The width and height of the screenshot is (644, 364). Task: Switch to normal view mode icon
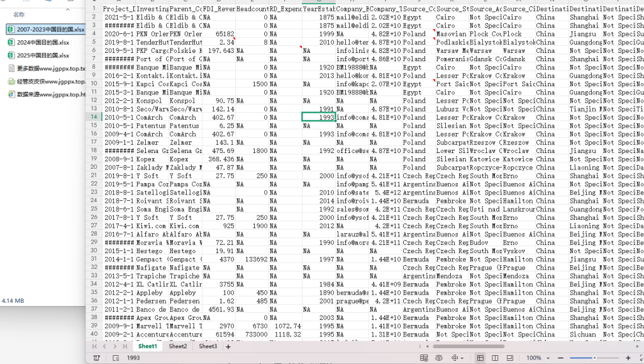click(480, 358)
